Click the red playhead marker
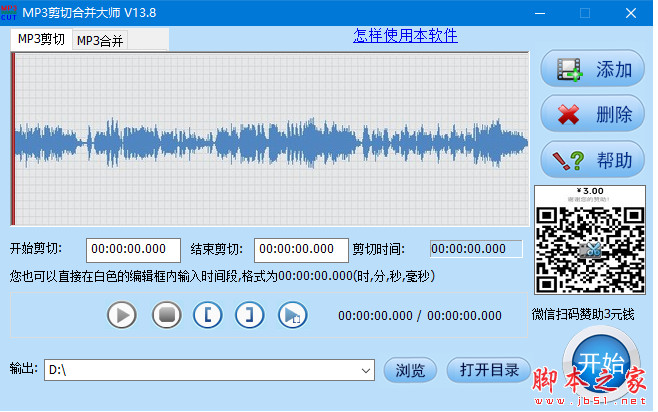 click(x=13, y=139)
